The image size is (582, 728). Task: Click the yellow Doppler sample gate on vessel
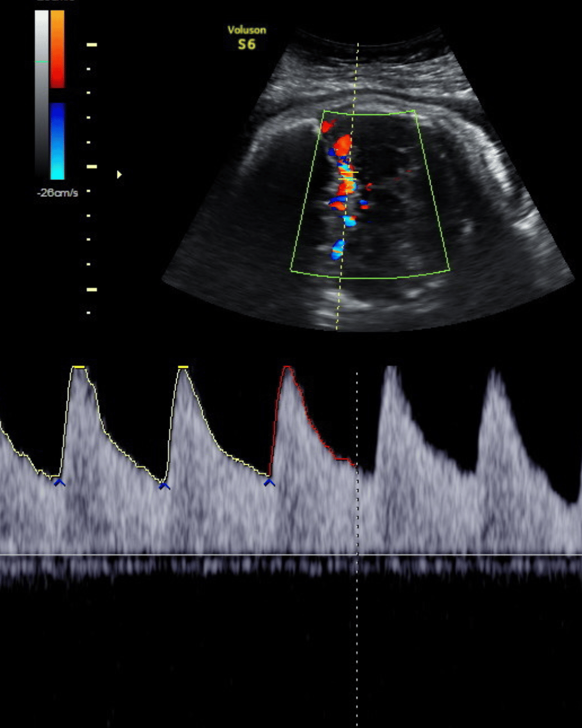[x=348, y=176]
